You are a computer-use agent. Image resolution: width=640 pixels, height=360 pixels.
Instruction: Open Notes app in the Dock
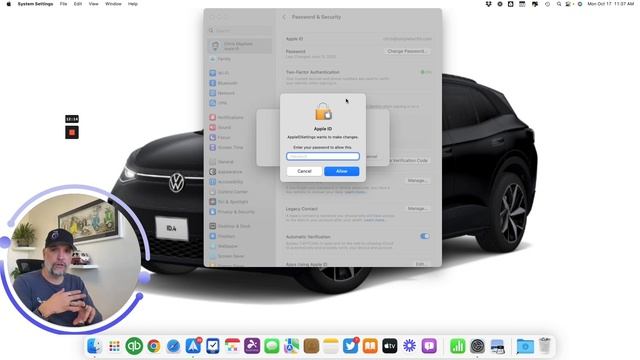(331, 346)
